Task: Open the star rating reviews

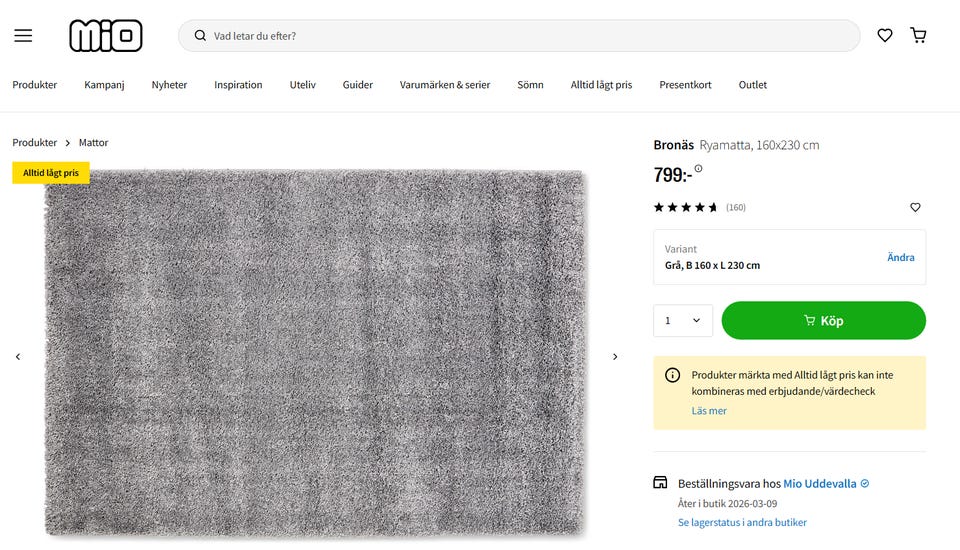Action: point(686,207)
